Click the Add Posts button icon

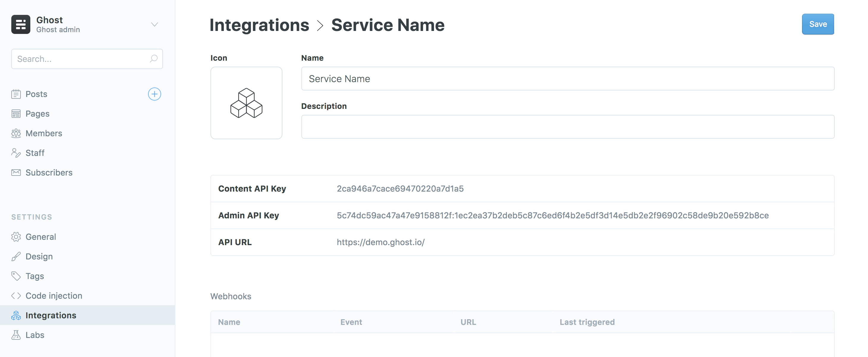(155, 93)
